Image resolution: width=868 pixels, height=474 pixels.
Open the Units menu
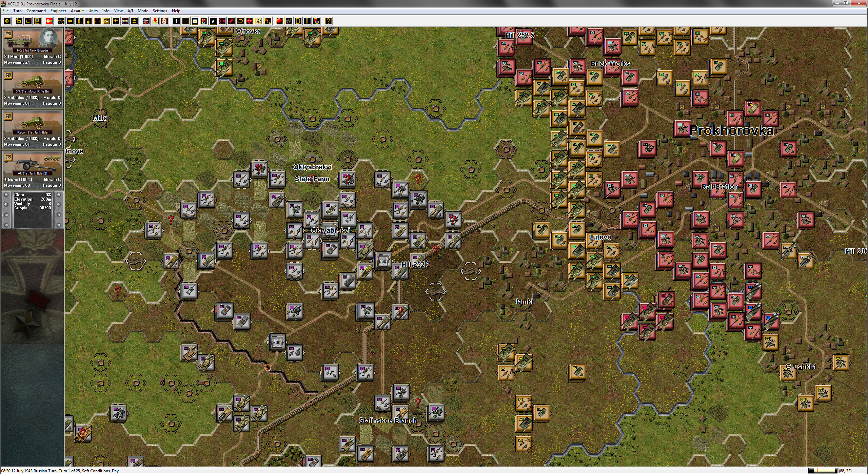tap(93, 11)
